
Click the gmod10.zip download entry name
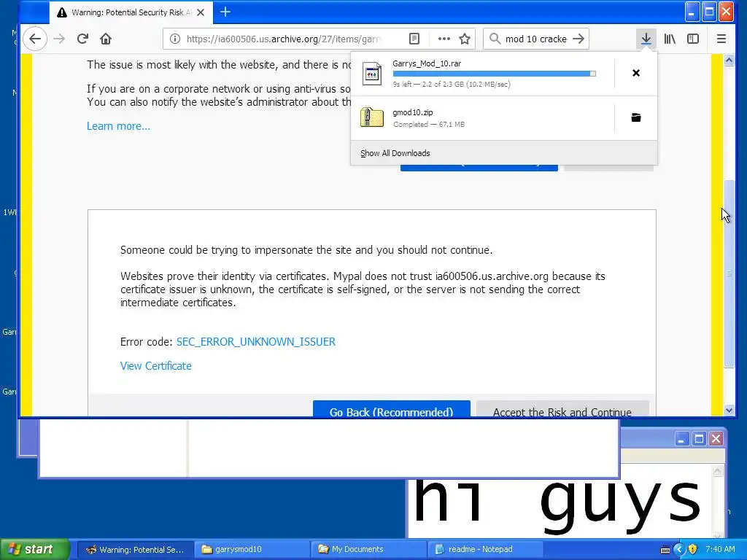point(413,112)
